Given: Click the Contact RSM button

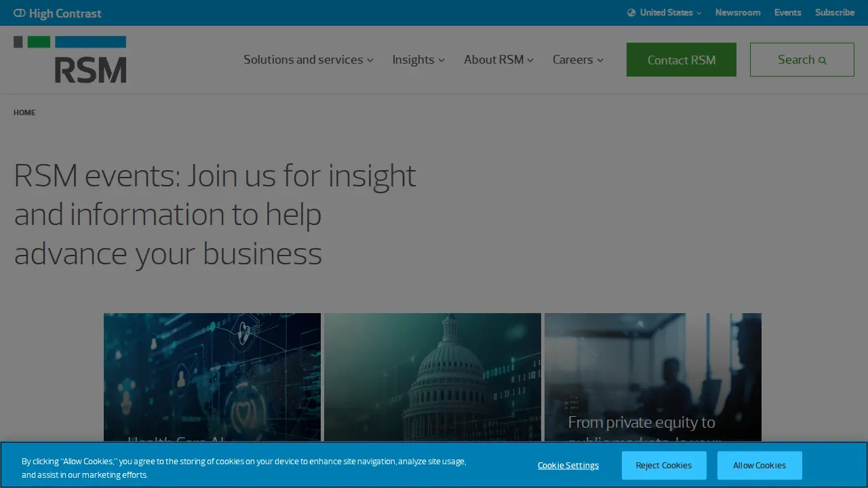Looking at the screenshot, I should 682,60.
